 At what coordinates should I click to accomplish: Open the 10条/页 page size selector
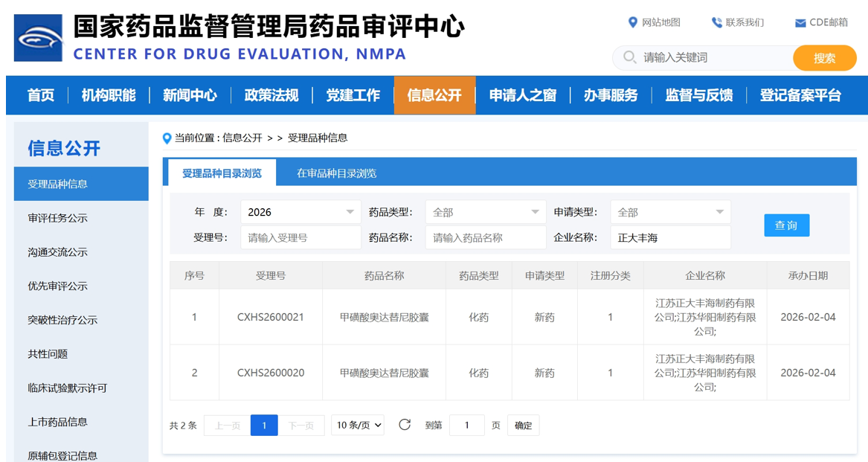coord(357,425)
